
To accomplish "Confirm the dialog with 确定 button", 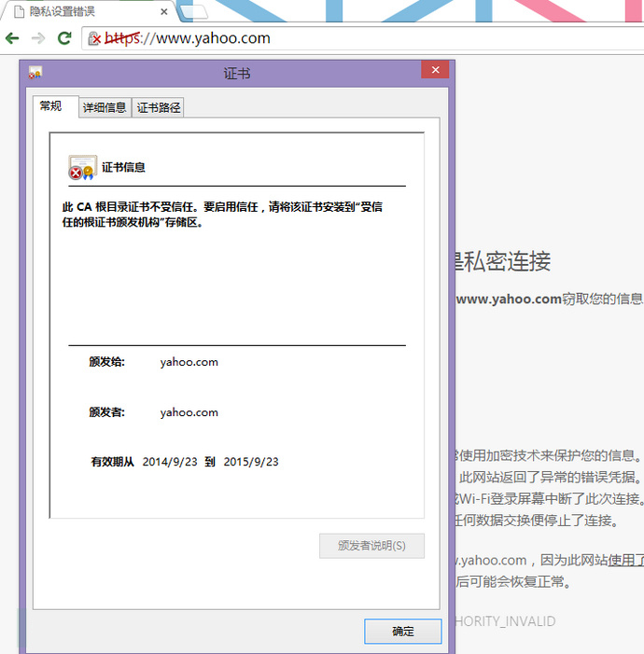I will (403, 631).
